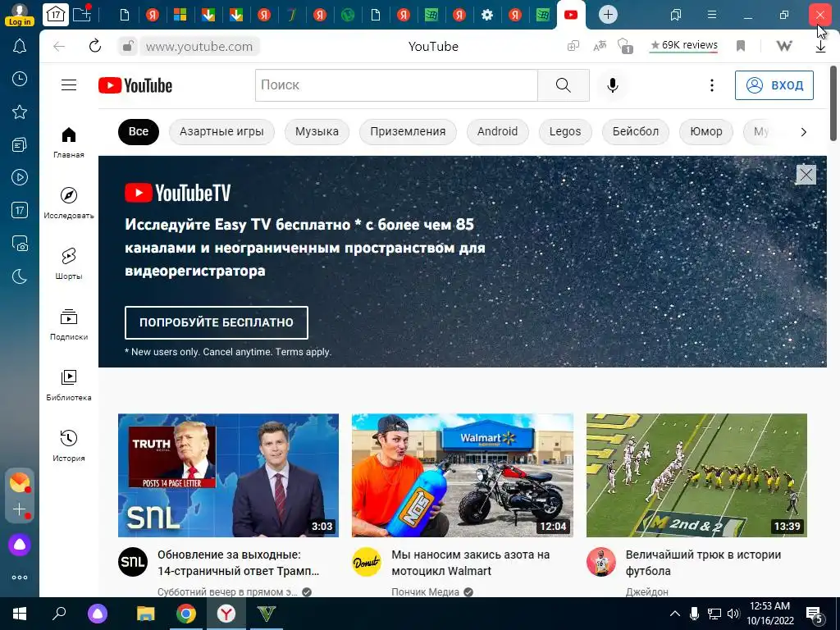
Task: Open Windows Start menu
Action: tap(20, 614)
